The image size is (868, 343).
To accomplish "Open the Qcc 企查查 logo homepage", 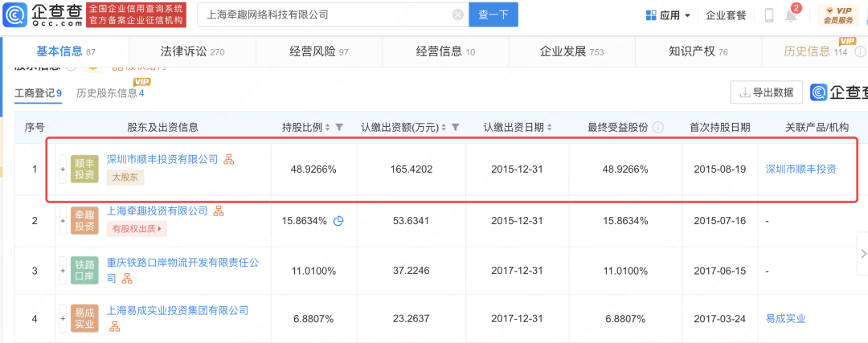I will [x=42, y=15].
